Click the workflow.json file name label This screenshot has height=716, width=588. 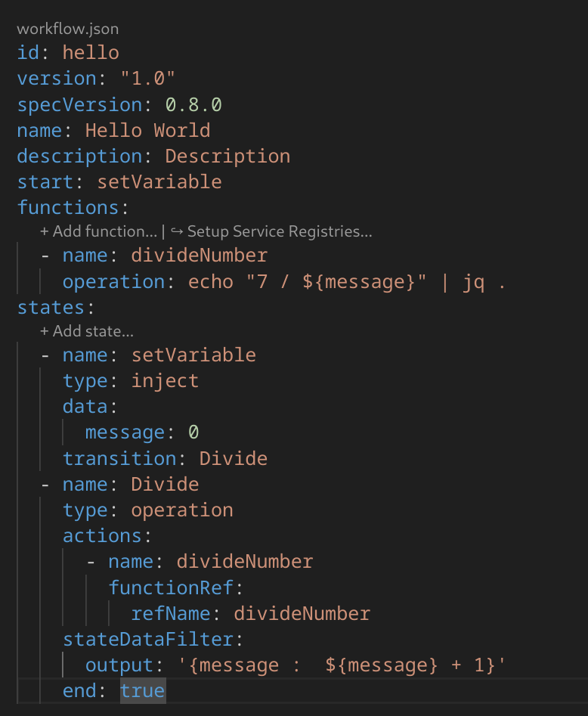point(67,29)
